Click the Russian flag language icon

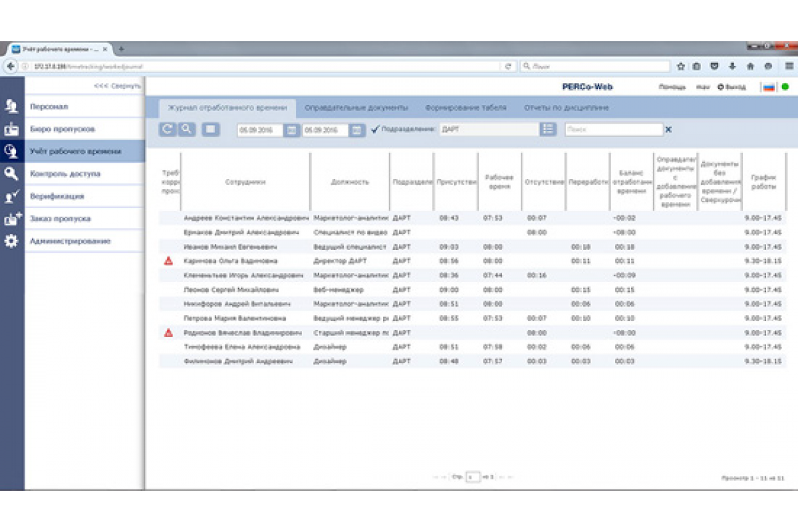769,87
